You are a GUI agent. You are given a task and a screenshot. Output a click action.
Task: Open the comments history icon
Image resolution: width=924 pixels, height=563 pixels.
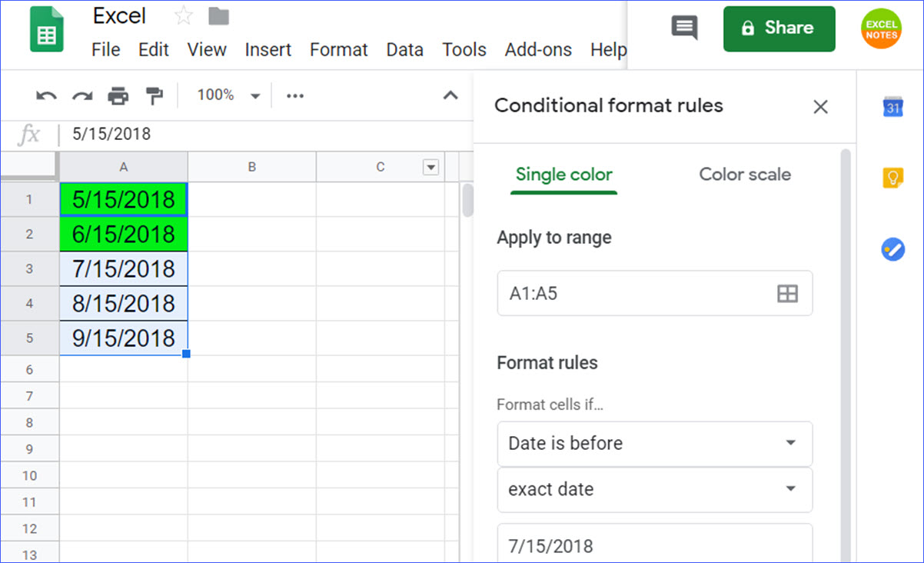[683, 28]
